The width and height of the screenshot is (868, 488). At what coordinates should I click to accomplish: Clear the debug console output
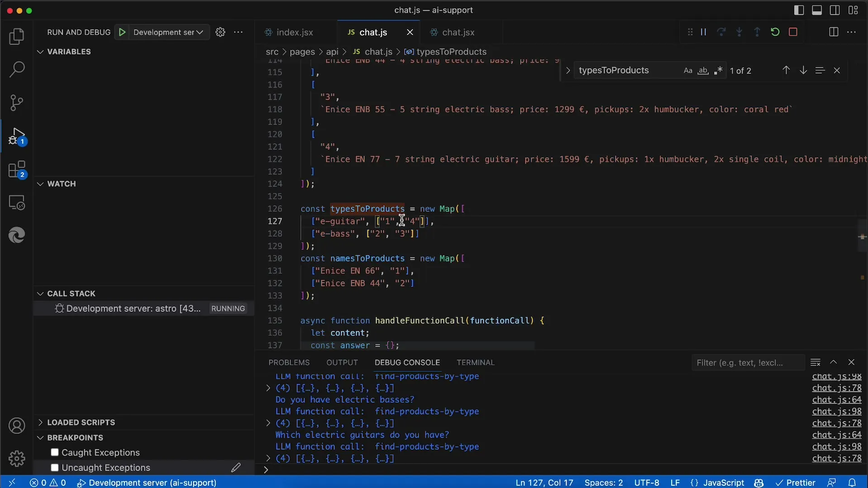point(816,362)
